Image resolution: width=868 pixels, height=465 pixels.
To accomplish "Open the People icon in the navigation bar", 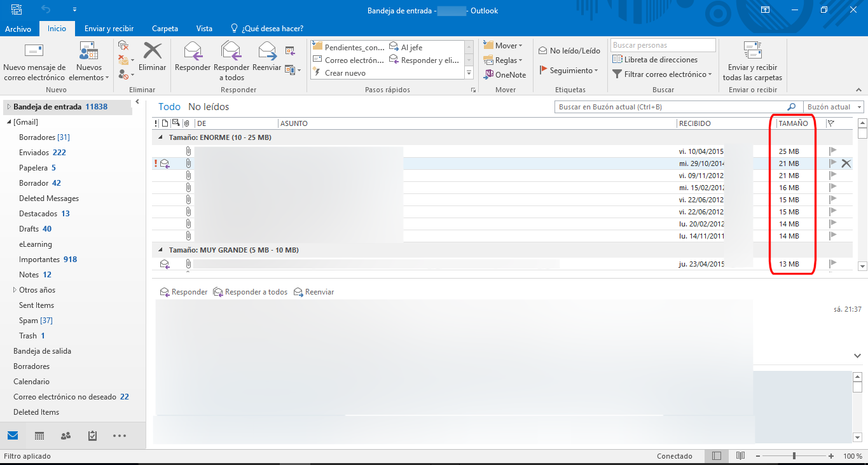I will [66, 436].
